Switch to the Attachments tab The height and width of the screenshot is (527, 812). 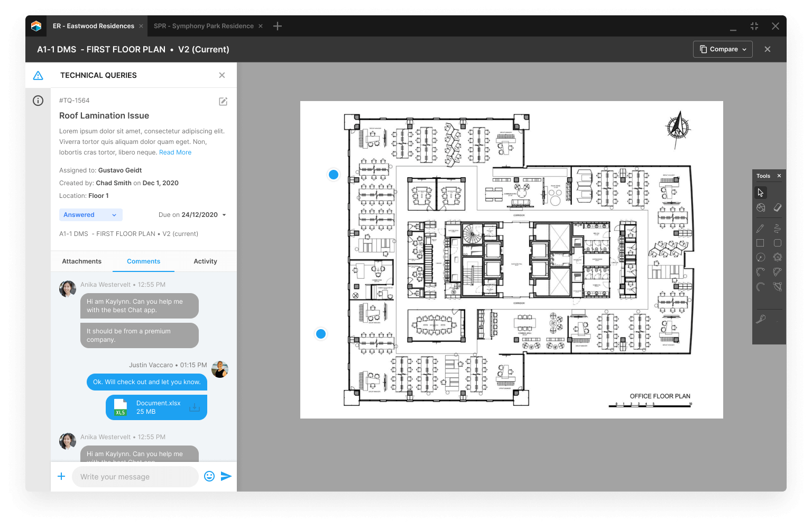click(81, 261)
